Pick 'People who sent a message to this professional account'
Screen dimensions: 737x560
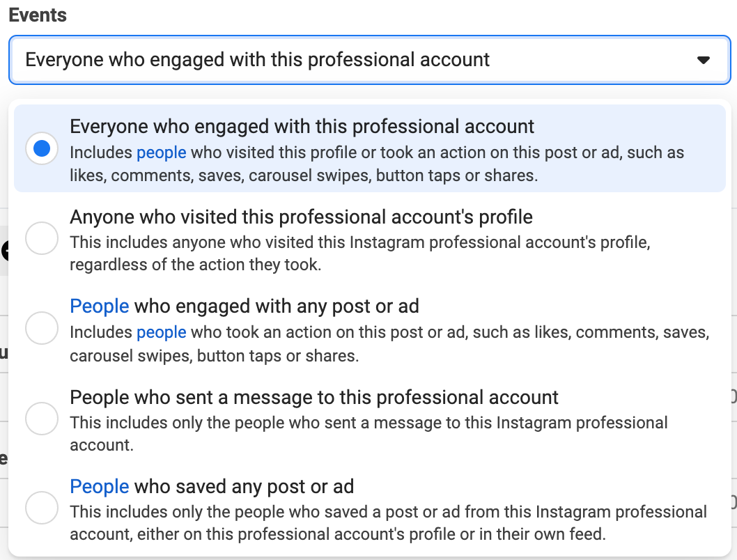click(42, 419)
